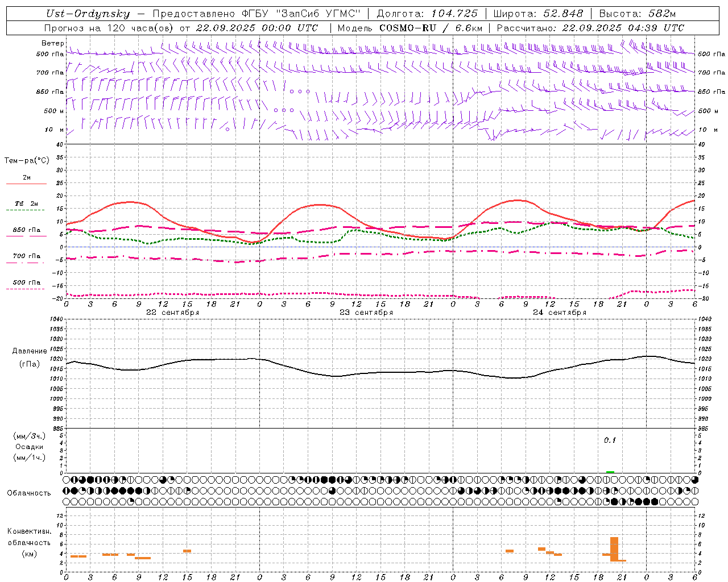Click the Облачность cloud cover label
This screenshot has height=582, width=728.
coord(29,493)
